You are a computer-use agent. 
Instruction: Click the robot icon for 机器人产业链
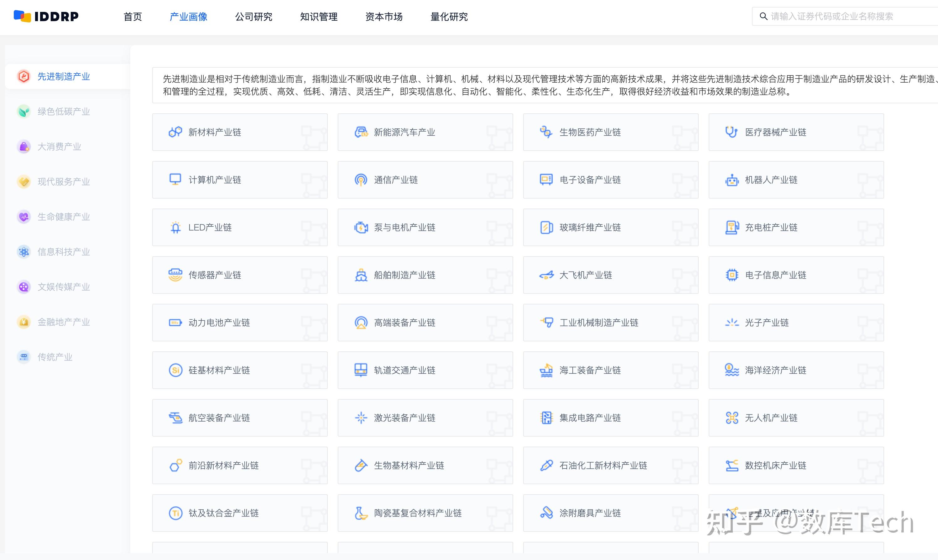click(x=732, y=180)
